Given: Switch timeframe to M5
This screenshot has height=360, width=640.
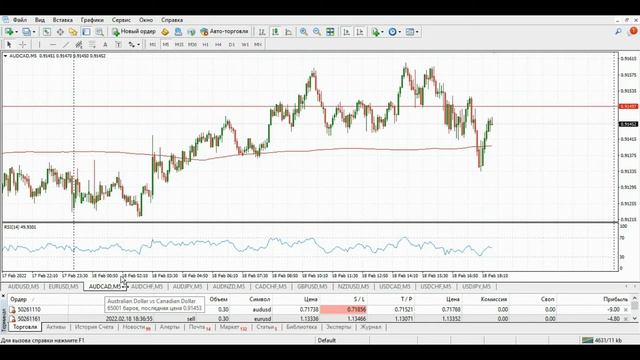Looking at the screenshot, I should pos(166,44).
